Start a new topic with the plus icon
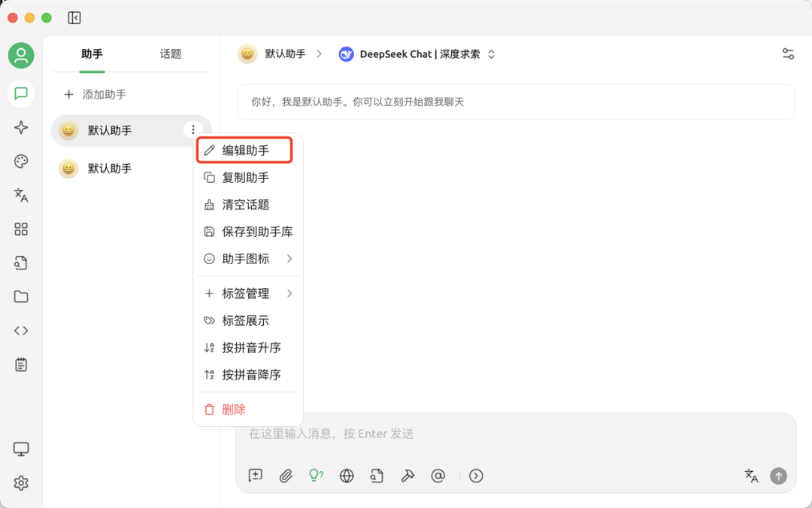812x508 pixels. coord(255,476)
